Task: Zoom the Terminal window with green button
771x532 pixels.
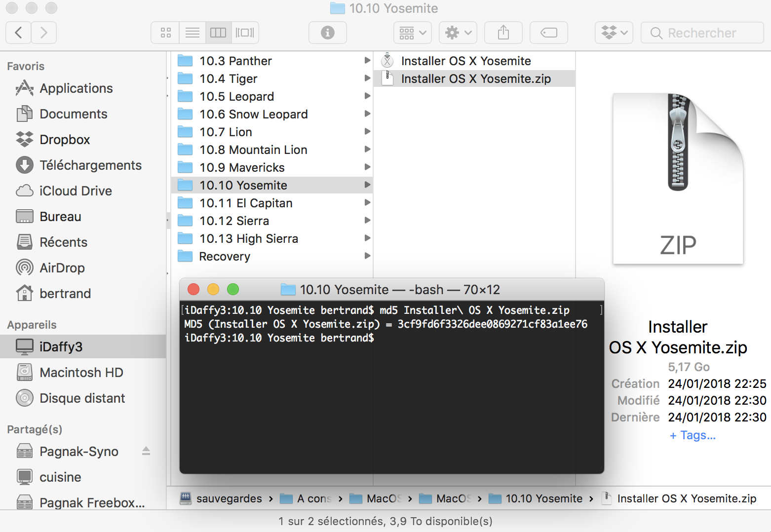Action: tap(233, 289)
